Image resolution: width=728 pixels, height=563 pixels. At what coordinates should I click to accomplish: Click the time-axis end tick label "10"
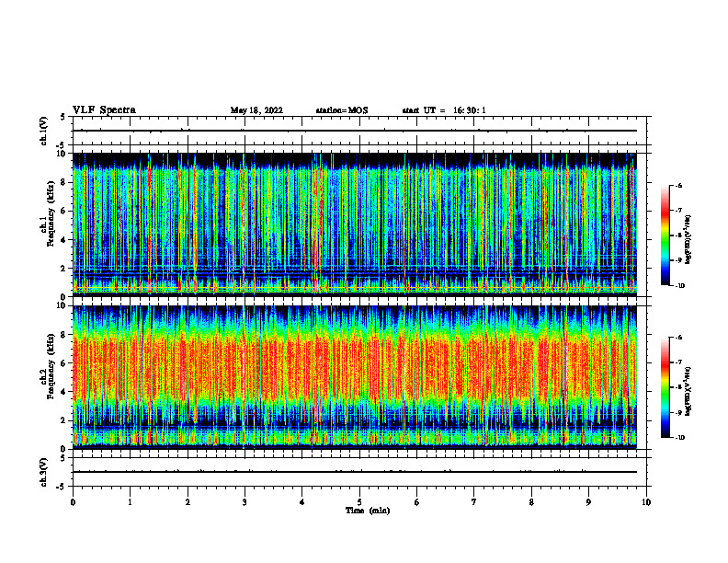click(x=646, y=502)
